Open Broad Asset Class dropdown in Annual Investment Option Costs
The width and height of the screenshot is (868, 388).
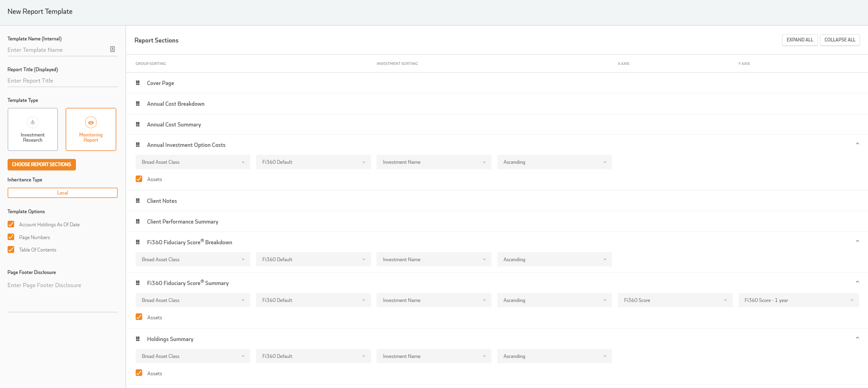193,162
